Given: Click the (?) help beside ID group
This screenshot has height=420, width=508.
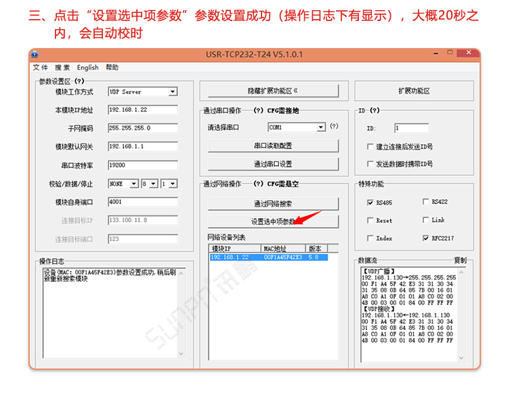Looking at the screenshot, I should [x=375, y=110].
